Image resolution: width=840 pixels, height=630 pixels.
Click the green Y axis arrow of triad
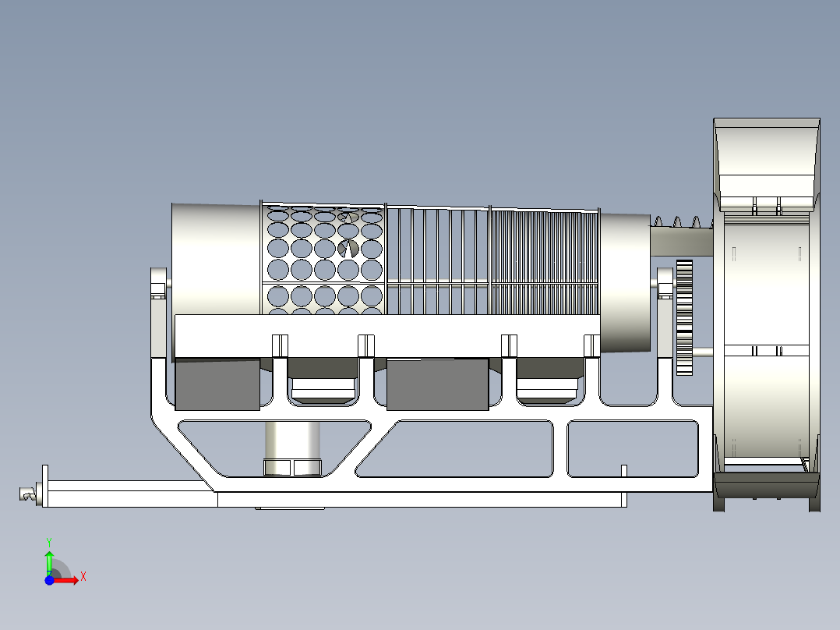(x=49, y=562)
